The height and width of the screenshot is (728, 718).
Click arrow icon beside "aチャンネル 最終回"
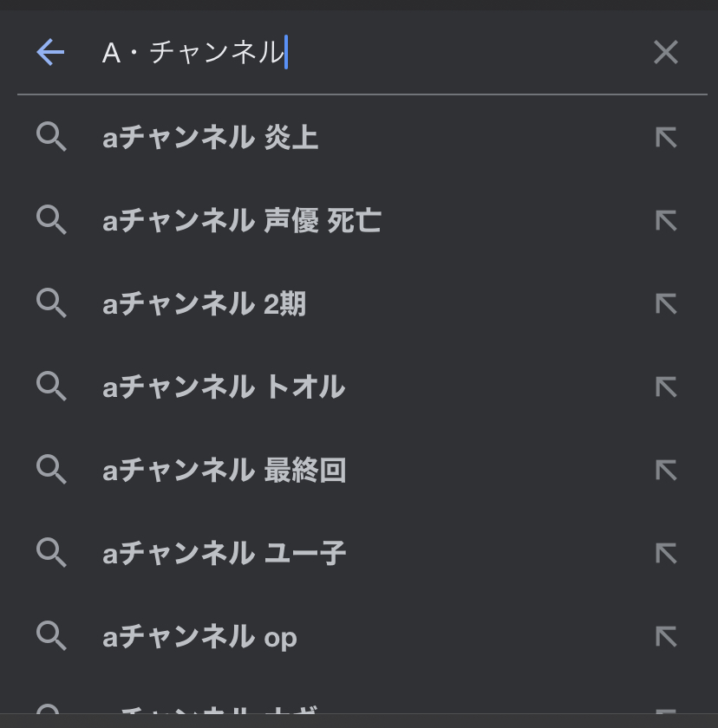(x=665, y=471)
